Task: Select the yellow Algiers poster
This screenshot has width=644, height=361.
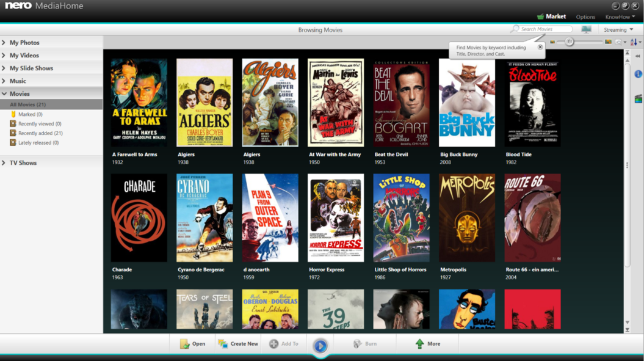Action: pyautogui.click(x=204, y=103)
